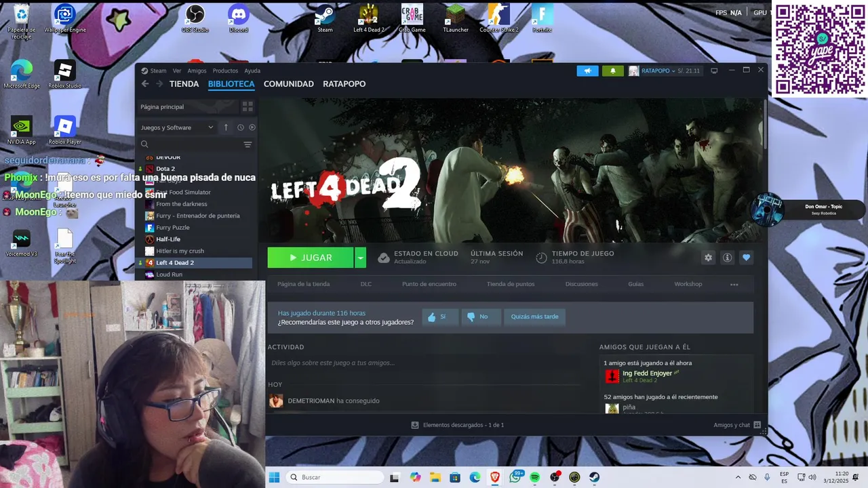This screenshot has height=488, width=868.
Task: Open DEMETRIOMAN's activity avatar
Action: click(276, 401)
